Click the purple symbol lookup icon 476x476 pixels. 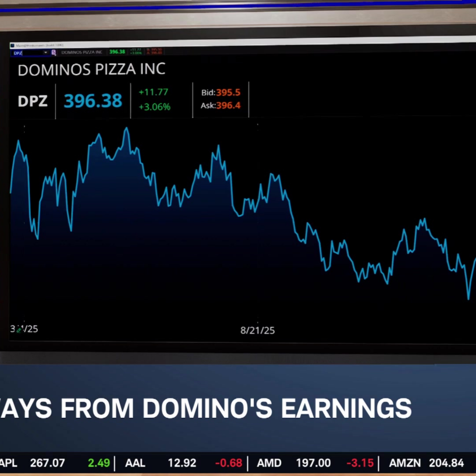54,53
